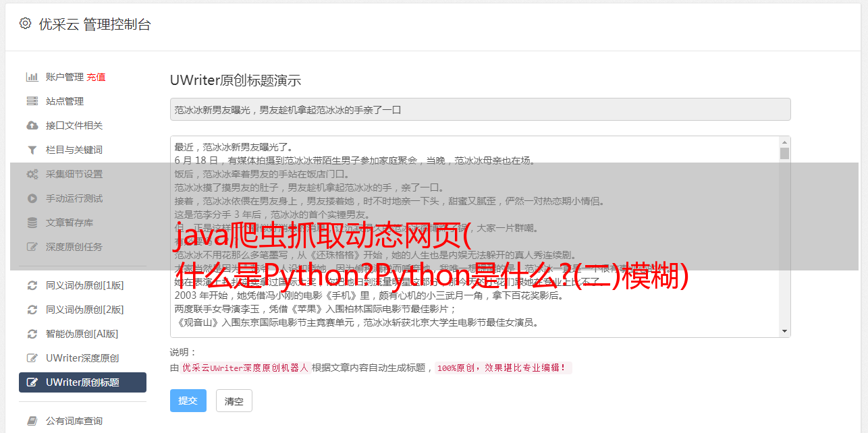Screen dimensions: 868x433
Task: Click the book icon for 公有词库查询
Action: click(32, 421)
